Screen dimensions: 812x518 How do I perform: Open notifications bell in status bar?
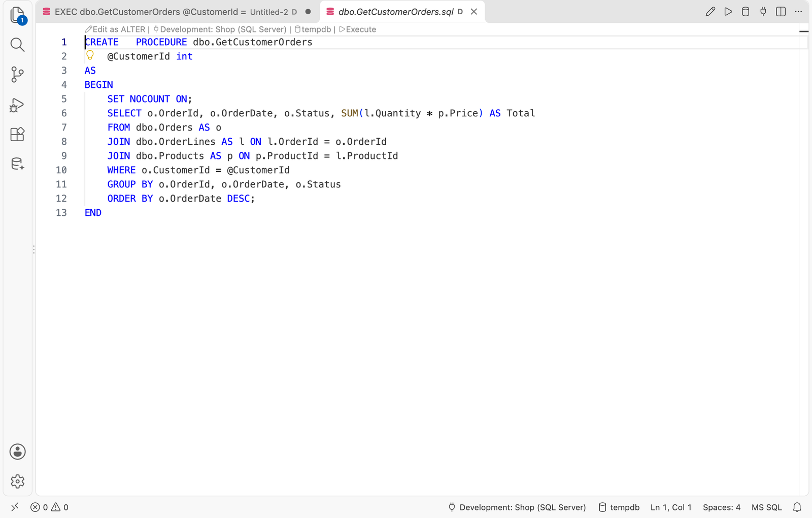[x=797, y=507]
